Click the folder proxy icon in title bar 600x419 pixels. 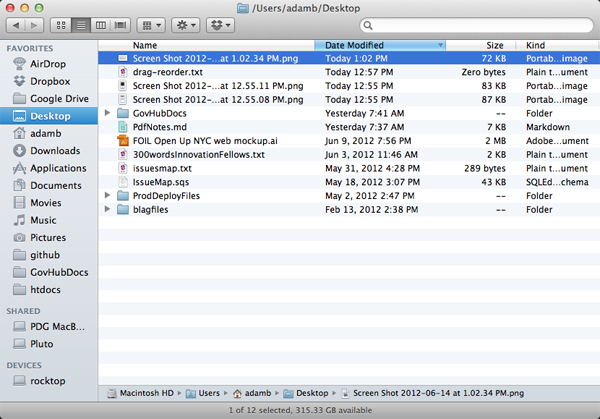tap(243, 8)
